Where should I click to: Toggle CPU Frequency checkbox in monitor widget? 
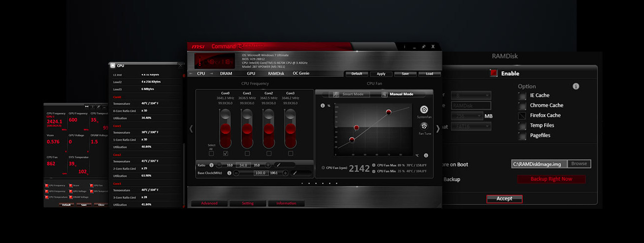(x=47, y=185)
